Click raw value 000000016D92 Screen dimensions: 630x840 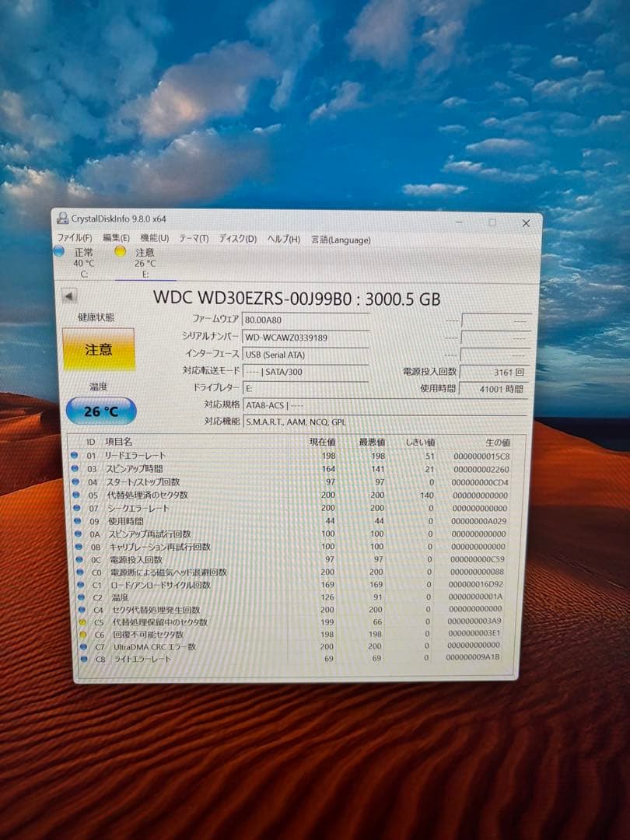pyautogui.click(x=476, y=584)
